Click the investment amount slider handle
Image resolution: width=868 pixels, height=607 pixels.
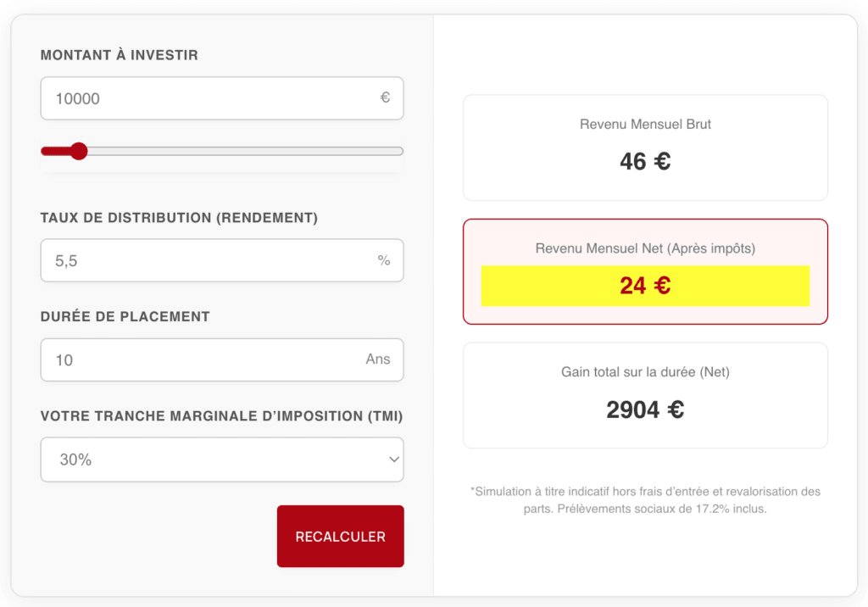[x=80, y=150]
